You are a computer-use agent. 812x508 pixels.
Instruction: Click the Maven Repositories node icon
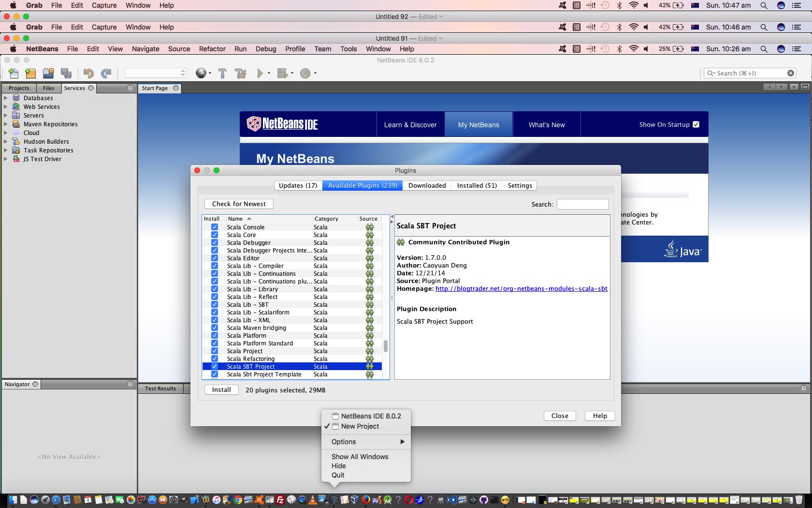16,124
